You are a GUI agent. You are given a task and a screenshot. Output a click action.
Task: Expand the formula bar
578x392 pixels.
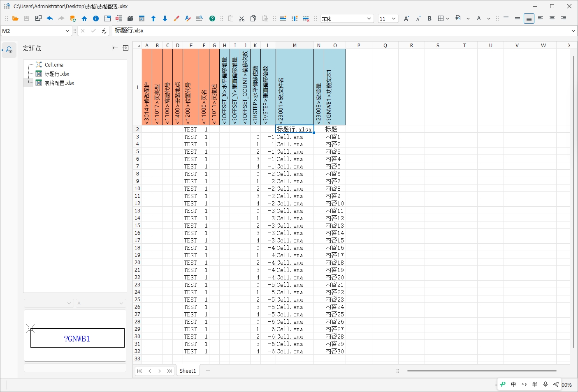[x=573, y=31]
